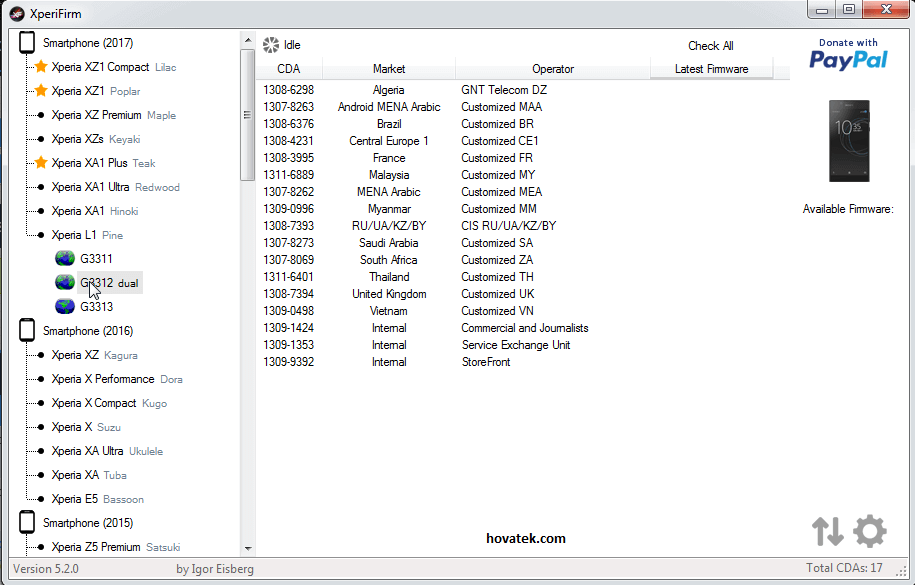The image size is (915, 585).
Task: Select Xperia X Performance Dora
Action: coord(117,379)
